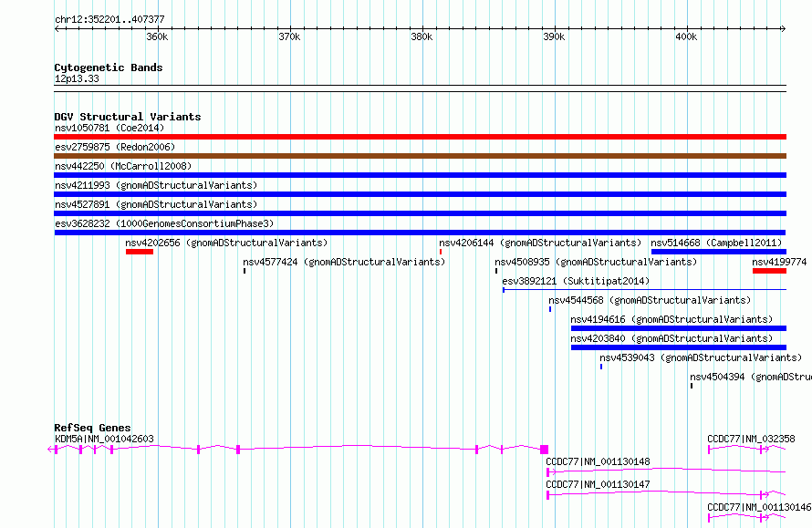Click the CCDC77|NM_032358 transcript label

(x=751, y=439)
